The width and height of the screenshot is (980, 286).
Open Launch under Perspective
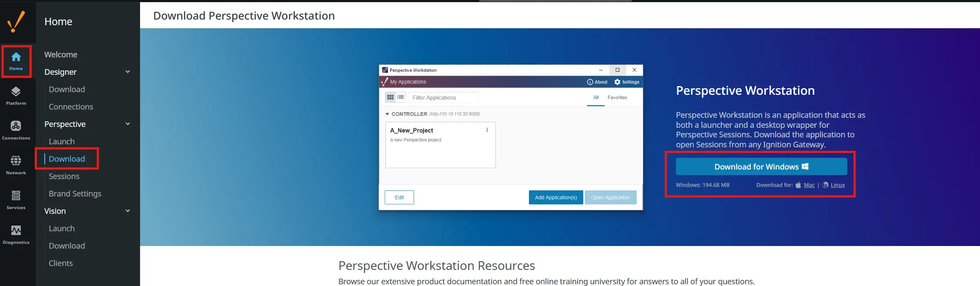coord(62,141)
